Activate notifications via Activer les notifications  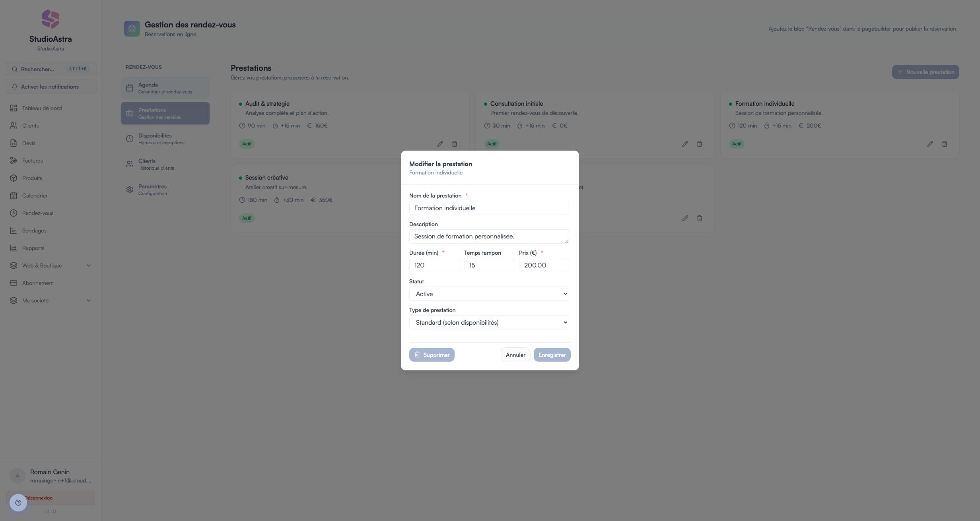51,87
